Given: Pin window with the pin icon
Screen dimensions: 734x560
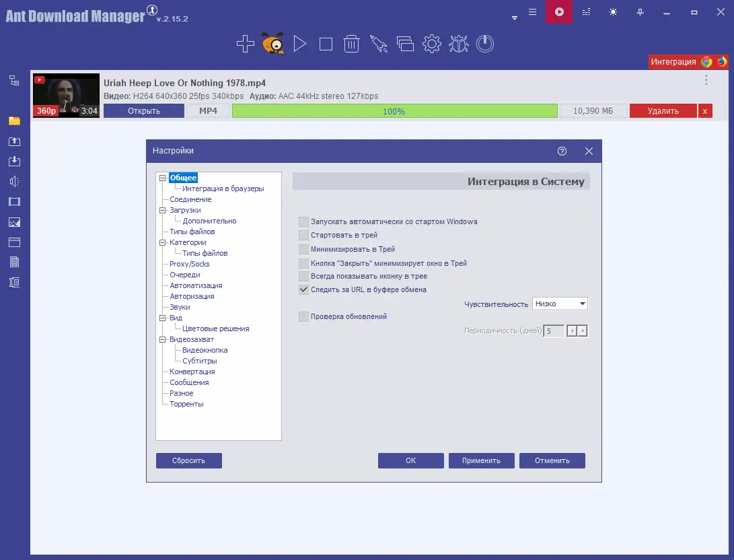Looking at the screenshot, I should pos(640,12).
